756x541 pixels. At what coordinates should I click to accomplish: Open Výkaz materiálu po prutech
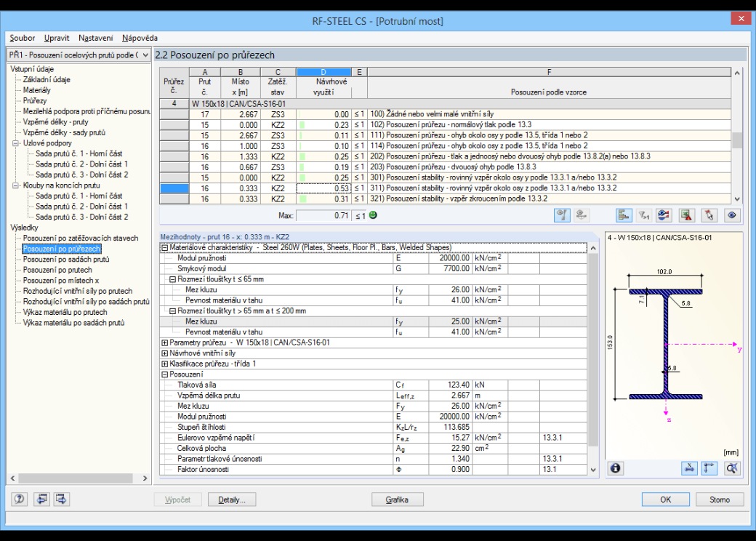pos(65,313)
